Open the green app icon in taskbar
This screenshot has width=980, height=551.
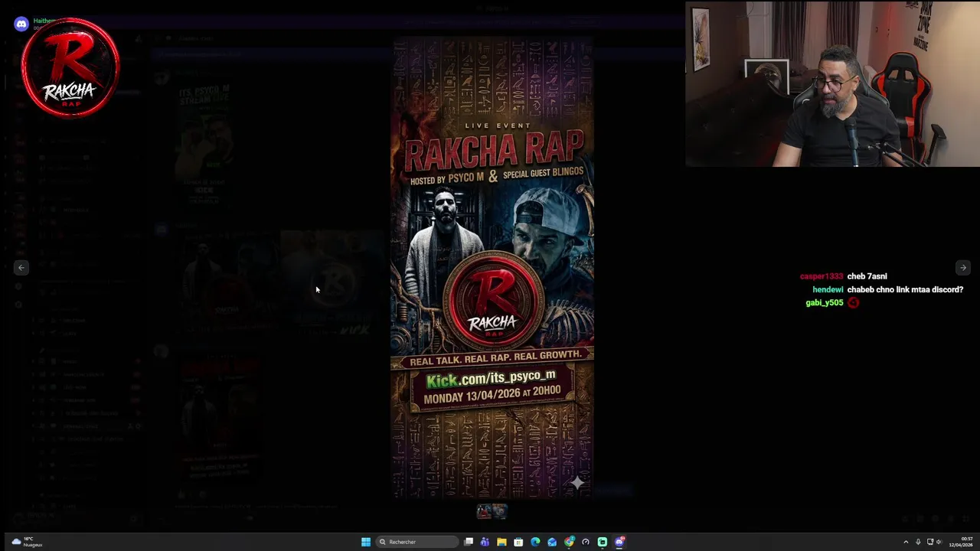click(603, 542)
